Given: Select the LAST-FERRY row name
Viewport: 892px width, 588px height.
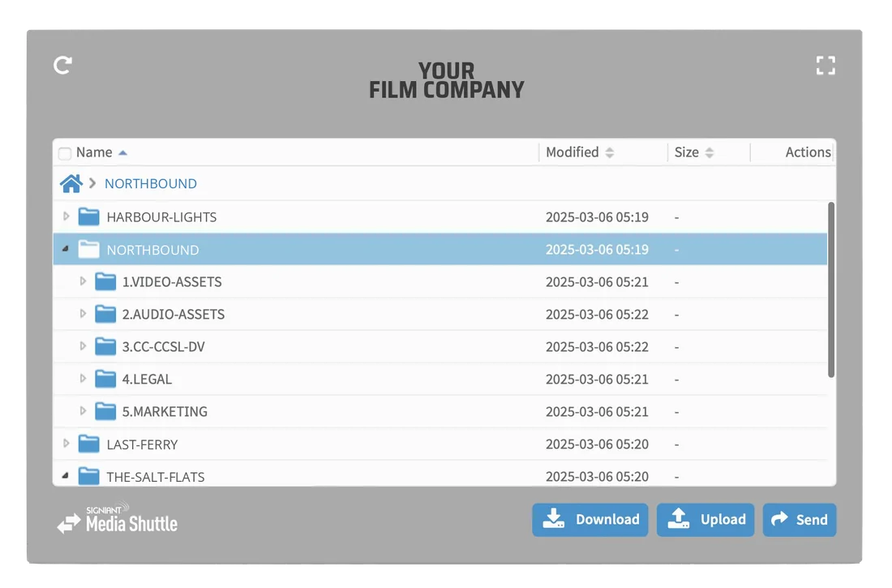Looking at the screenshot, I should [142, 444].
